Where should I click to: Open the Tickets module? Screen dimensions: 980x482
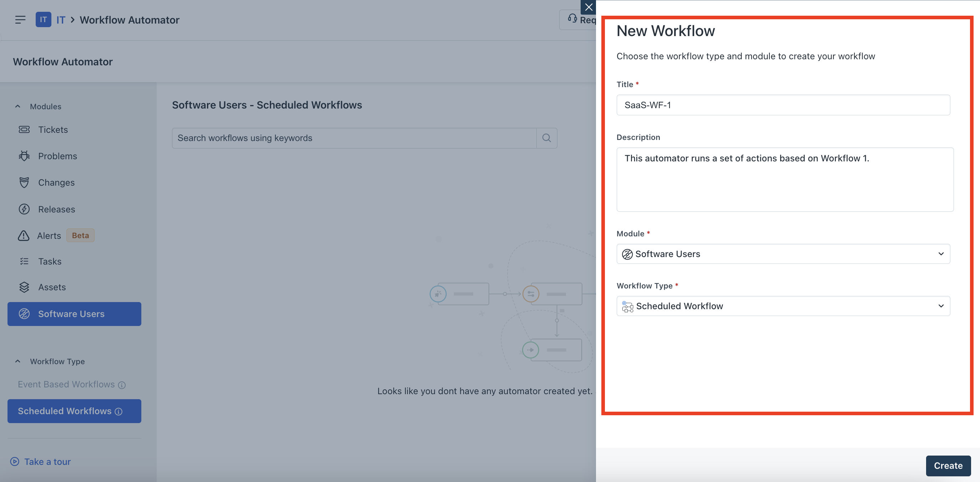(53, 130)
